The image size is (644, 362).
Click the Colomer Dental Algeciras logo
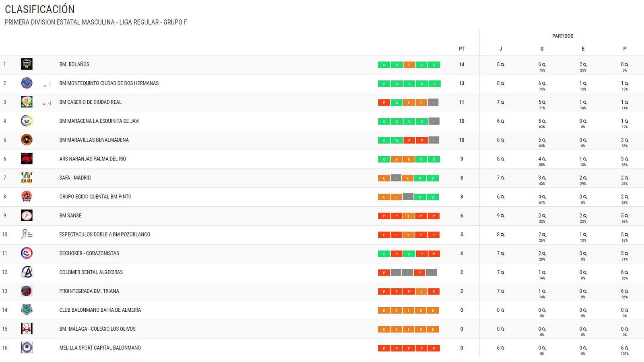pos(27,272)
